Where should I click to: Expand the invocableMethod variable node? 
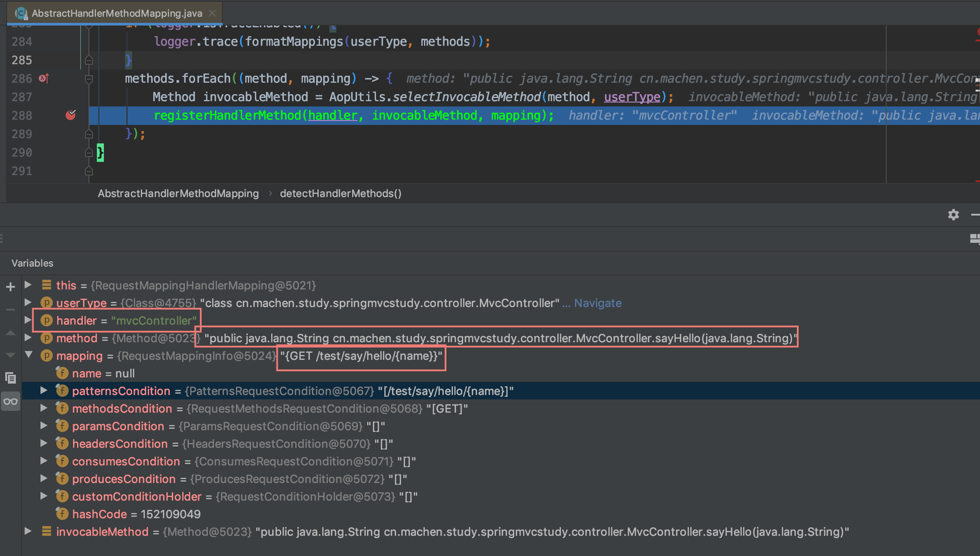(28, 531)
